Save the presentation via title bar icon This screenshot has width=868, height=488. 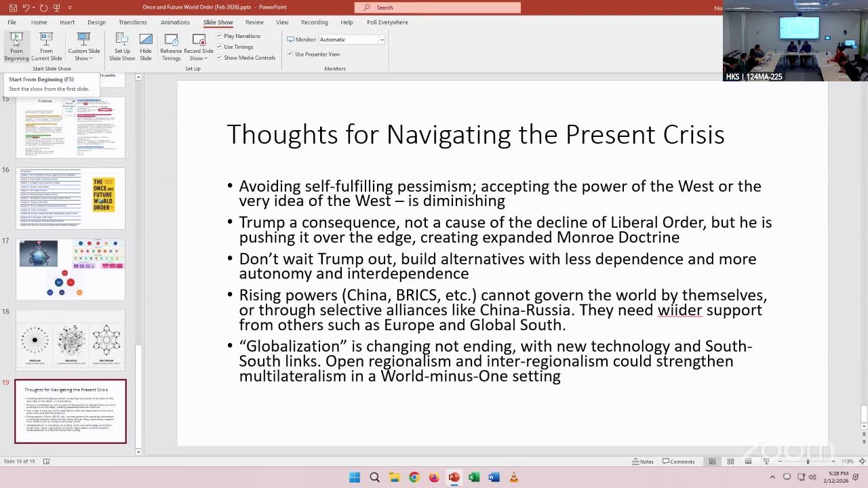coord(13,7)
